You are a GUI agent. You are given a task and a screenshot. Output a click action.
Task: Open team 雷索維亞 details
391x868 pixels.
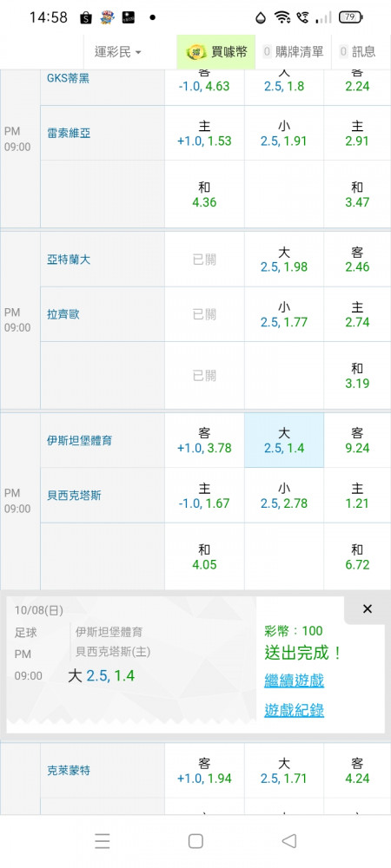pos(69,134)
